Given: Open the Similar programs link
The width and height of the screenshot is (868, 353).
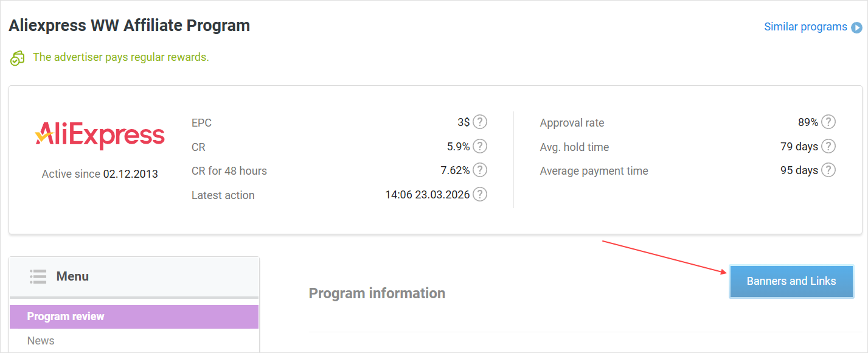Looking at the screenshot, I should click(805, 27).
